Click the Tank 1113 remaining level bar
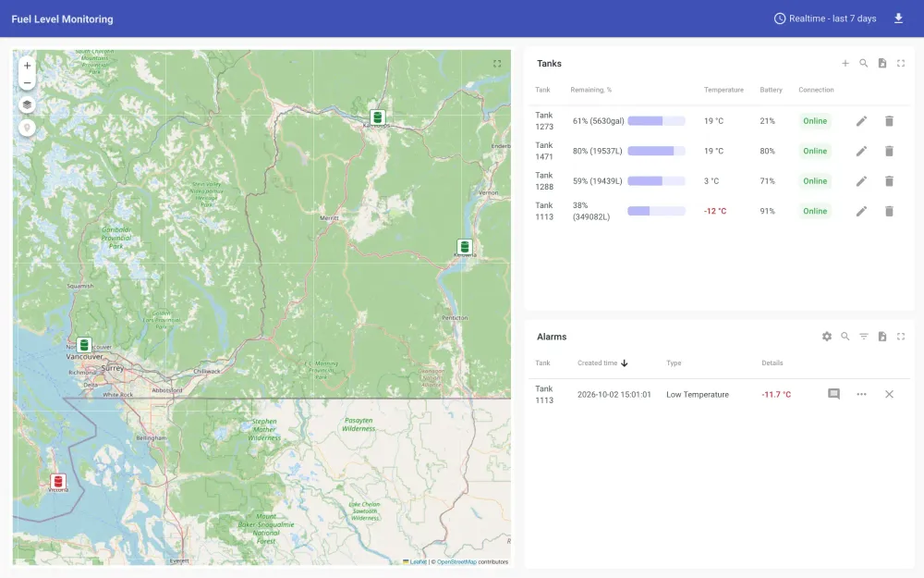 tap(656, 211)
